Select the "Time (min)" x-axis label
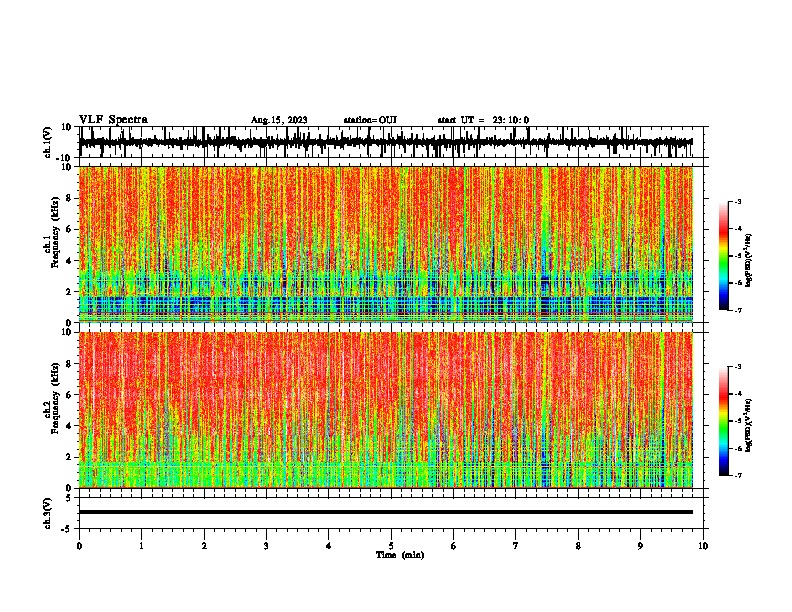The image size is (792, 612). 400,555
